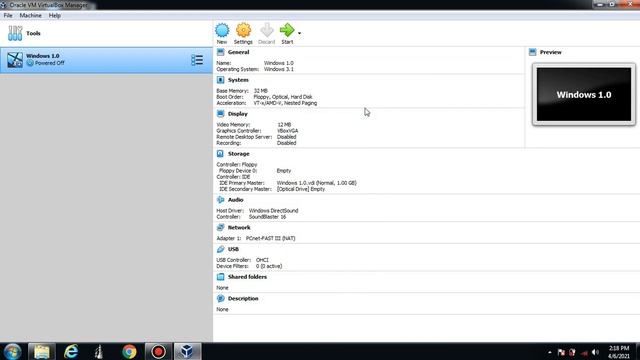
Task: Click 'Floppy, Optical, Hard Disk' boot order
Action: pyautogui.click(x=283, y=97)
